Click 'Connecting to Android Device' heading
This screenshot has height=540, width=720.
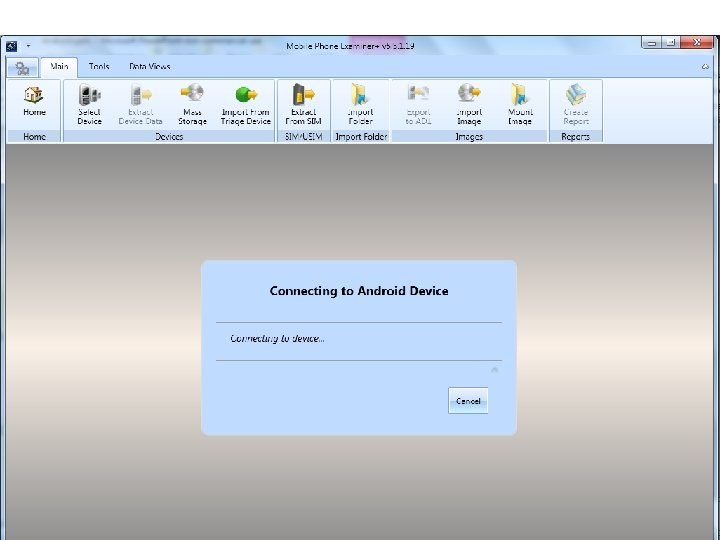359,291
